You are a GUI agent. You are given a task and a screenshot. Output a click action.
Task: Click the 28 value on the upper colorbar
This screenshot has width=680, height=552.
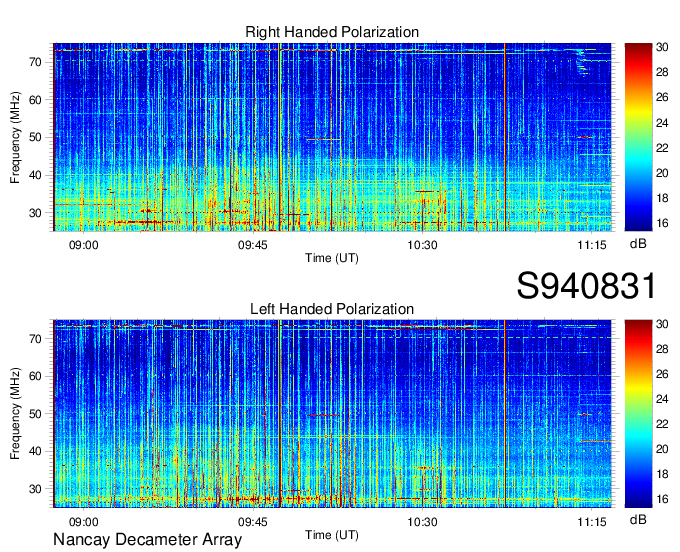[662, 72]
